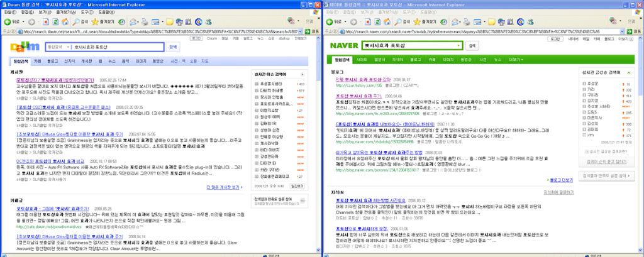The image size is (644, 257).
Task: Open Back history dropdown arrow in Daum window
Action: (23, 22)
